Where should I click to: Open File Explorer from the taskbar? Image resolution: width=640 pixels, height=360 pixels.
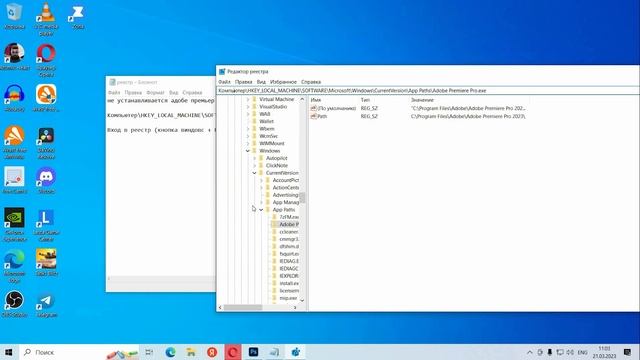[191, 352]
